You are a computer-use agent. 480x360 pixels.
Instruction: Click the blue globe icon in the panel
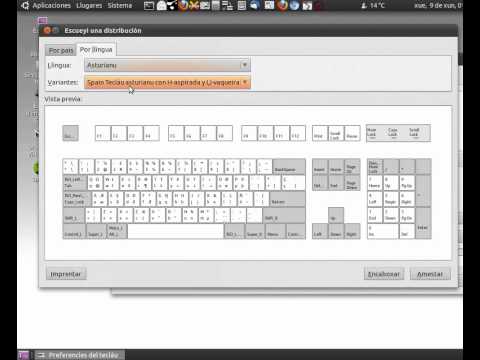pos(294,6)
